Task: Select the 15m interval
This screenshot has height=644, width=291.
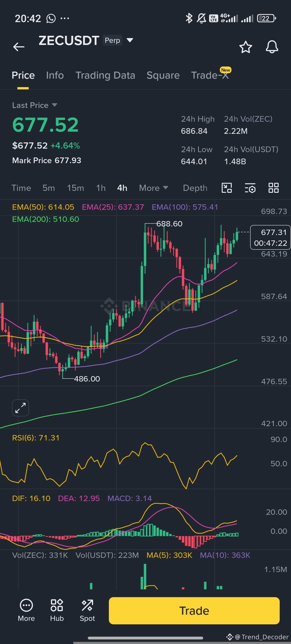Action: tap(75, 188)
